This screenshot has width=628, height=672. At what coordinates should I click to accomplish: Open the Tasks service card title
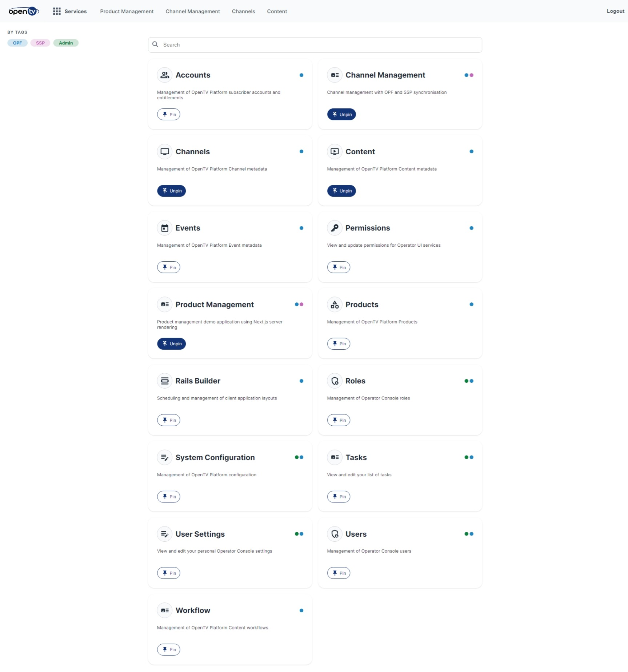click(x=356, y=457)
